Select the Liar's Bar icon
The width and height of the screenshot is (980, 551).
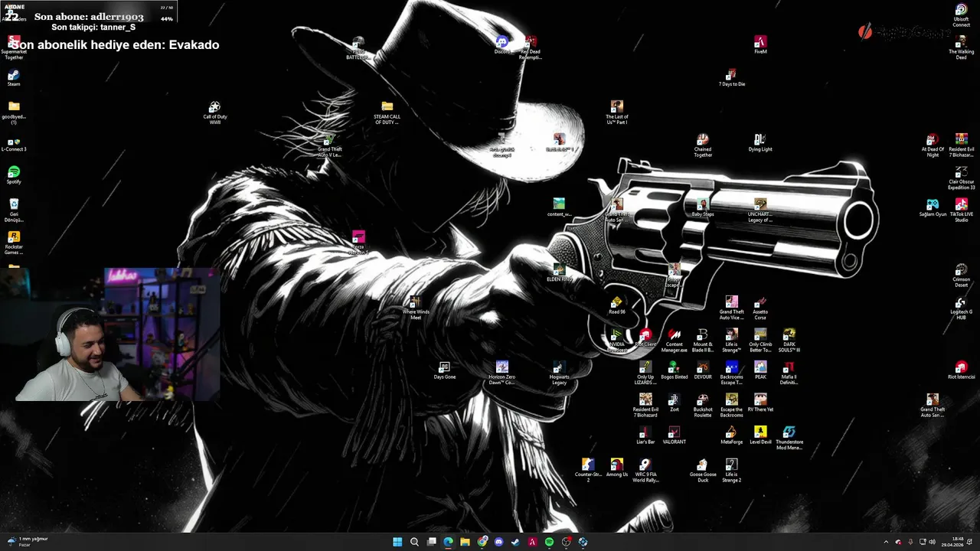coord(645,435)
